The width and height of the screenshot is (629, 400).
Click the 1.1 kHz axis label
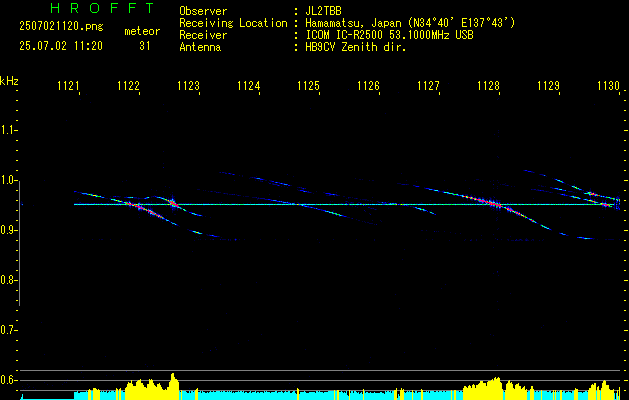[x=8, y=130]
